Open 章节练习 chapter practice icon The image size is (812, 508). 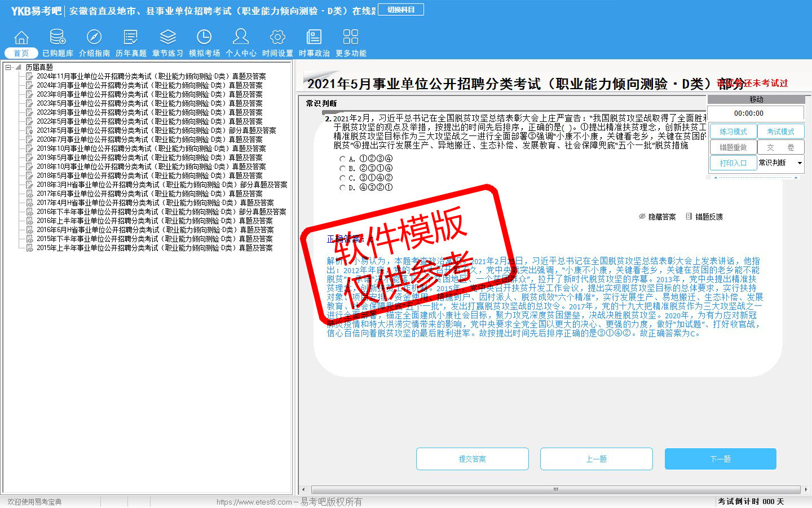[167, 38]
